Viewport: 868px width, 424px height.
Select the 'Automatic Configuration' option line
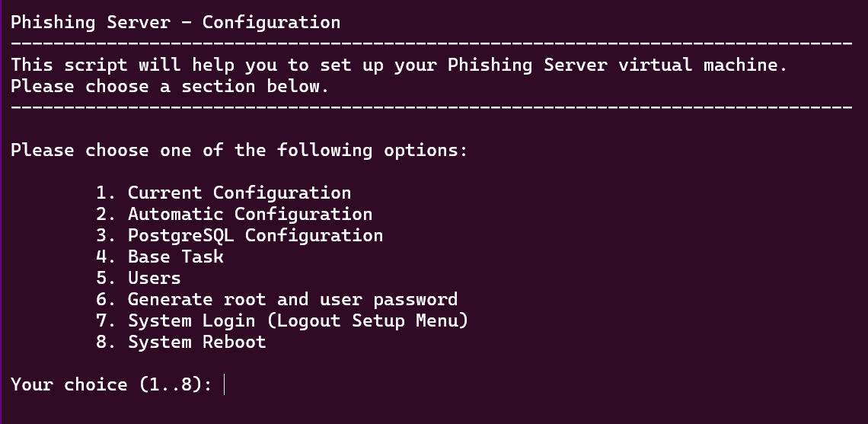pos(250,214)
